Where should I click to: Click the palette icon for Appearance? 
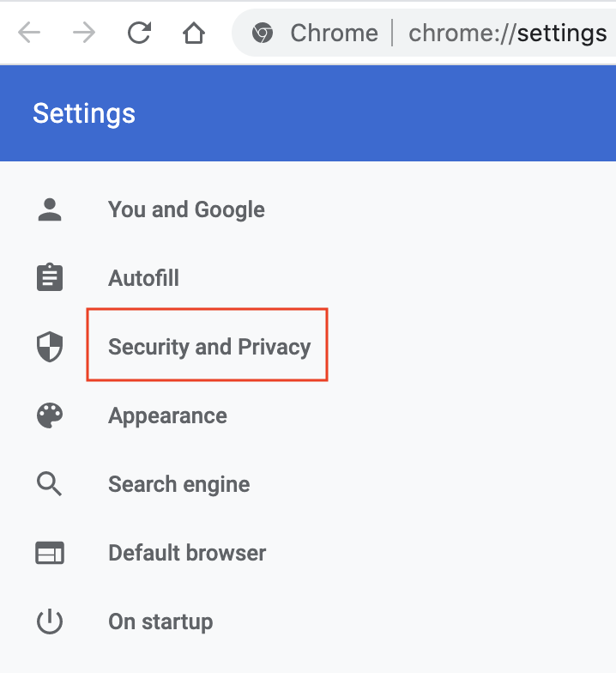(x=50, y=416)
